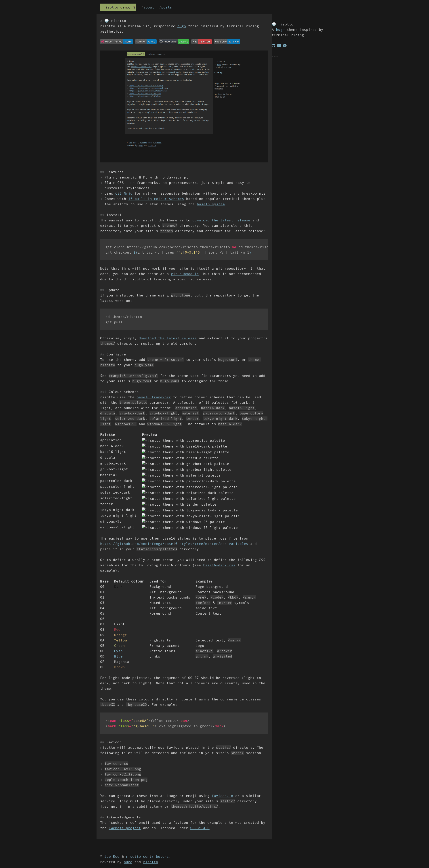Click the tokyo-night-light palette preview image
This screenshot has width=429, height=868.
coord(191,516)
